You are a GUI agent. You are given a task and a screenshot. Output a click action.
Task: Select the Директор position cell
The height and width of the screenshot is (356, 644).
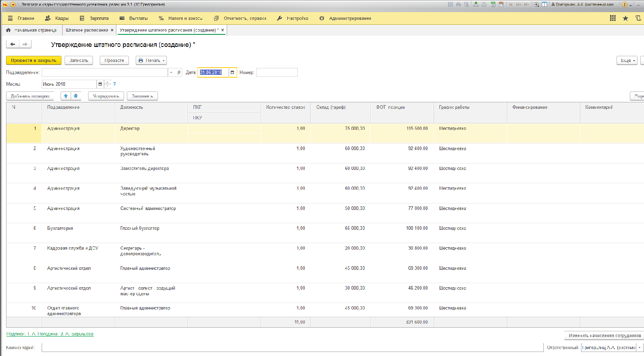tap(151, 133)
